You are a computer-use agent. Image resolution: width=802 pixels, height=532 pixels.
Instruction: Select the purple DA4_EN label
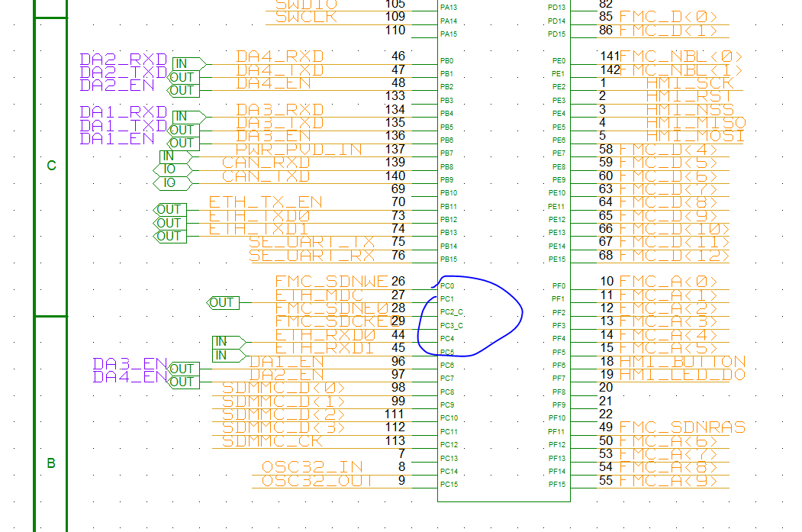pyautogui.click(x=130, y=377)
